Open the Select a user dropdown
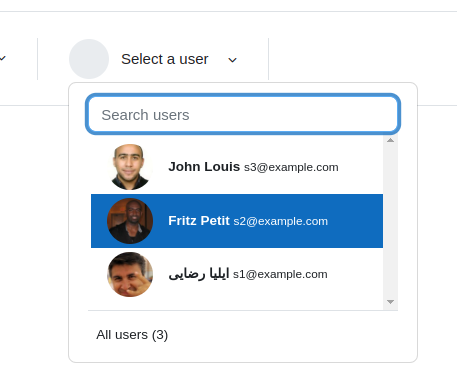 coord(153,59)
